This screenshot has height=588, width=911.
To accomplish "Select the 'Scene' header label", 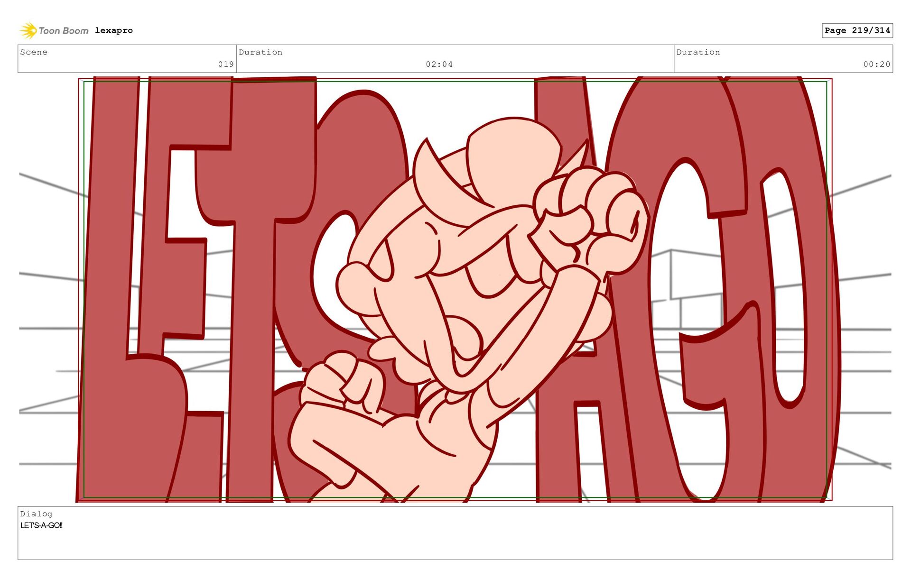I will [x=34, y=52].
